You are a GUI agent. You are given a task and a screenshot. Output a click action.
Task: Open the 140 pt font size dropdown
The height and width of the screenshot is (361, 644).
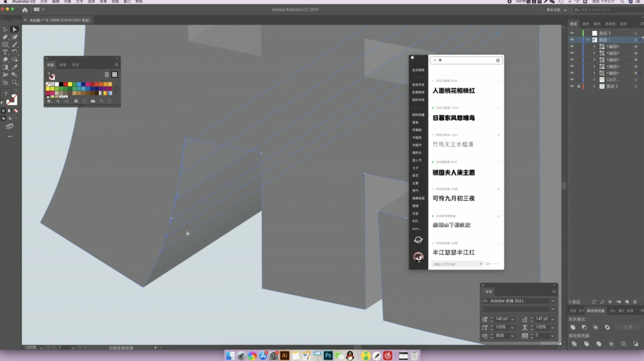click(x=512, y=319)
